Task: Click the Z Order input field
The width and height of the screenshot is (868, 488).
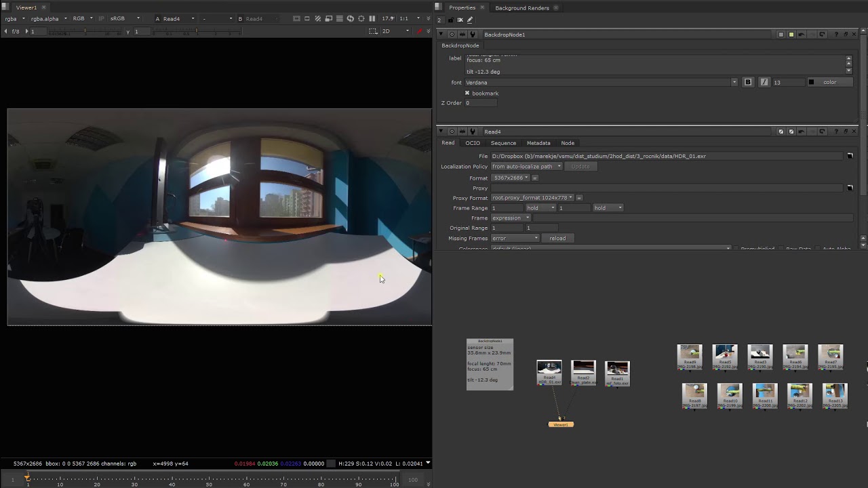Action: point(480,103)
